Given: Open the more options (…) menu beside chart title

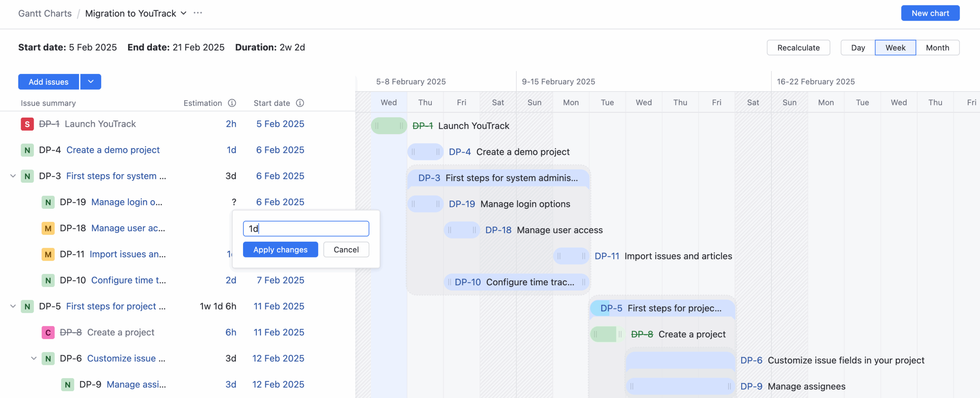Looking at the screenshot, I should click(x=198, y=13).
